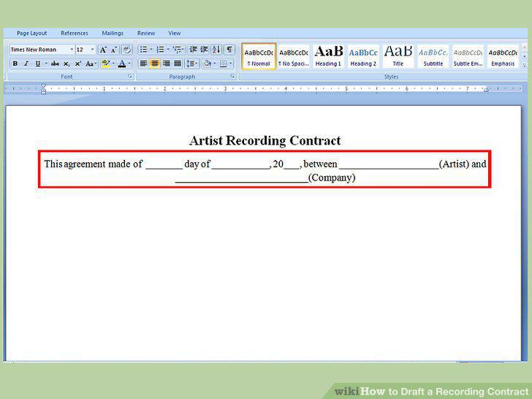Open the Page Layout tab

coord(32,33)
